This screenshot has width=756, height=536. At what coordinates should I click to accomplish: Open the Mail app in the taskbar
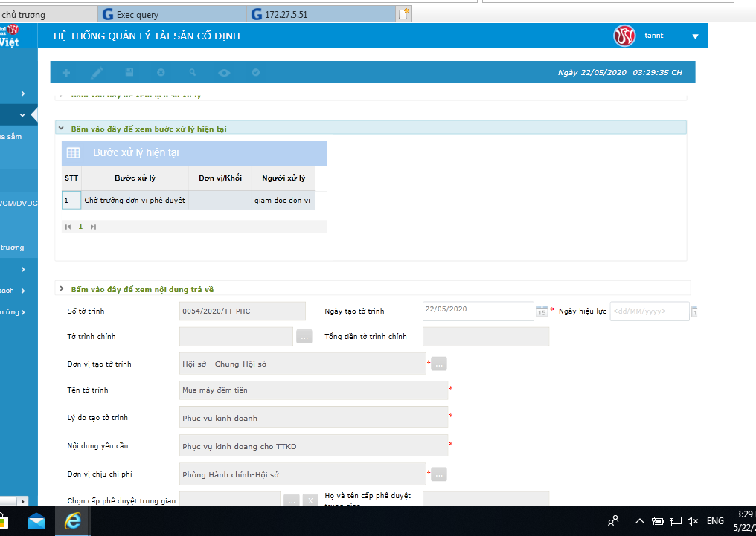36,521
